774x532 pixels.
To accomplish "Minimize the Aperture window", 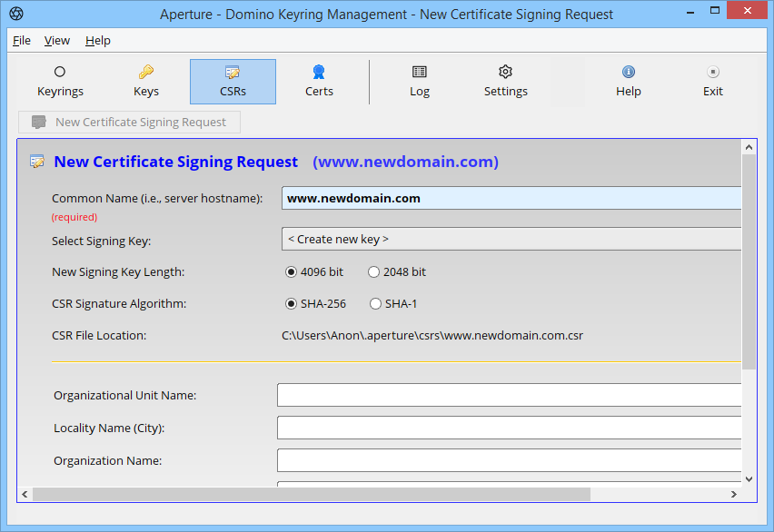I will [x=690, y=11].
